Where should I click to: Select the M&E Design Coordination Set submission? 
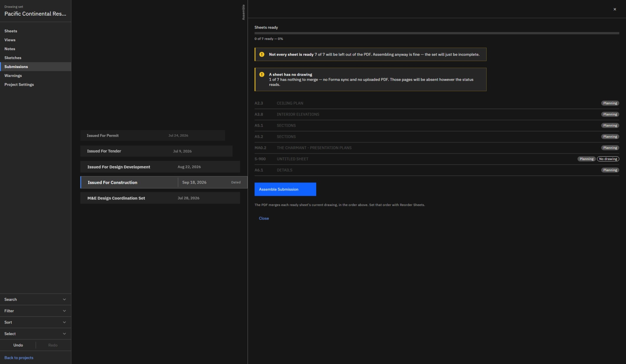pyautogui.click(x=160, y=198)
